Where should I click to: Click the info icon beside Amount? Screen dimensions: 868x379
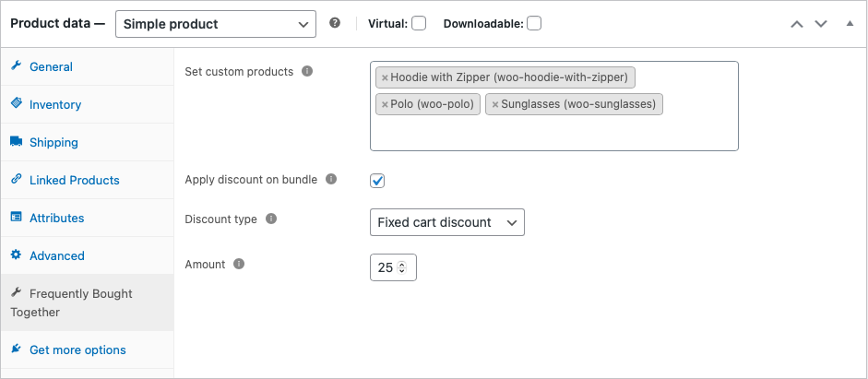pyautogui.click(x=239, y=264)
